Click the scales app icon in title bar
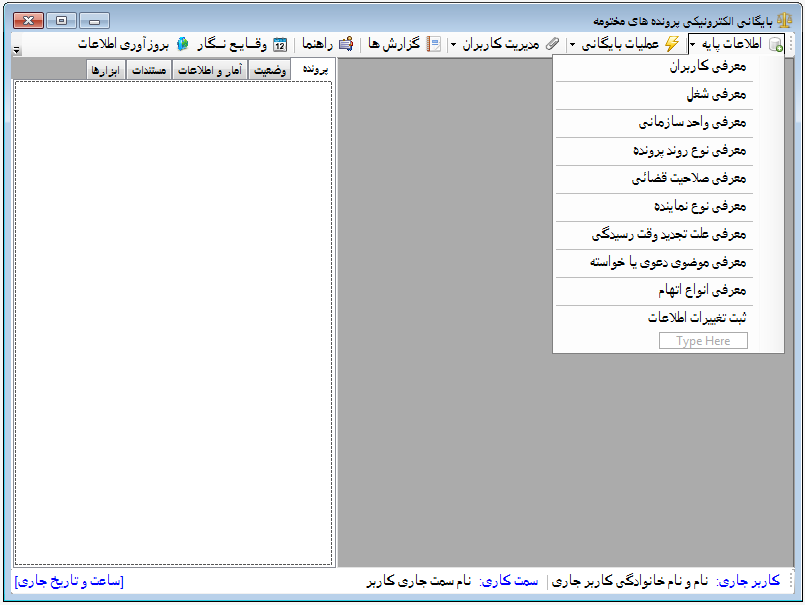Screen dimensions: 805x605 782,19
